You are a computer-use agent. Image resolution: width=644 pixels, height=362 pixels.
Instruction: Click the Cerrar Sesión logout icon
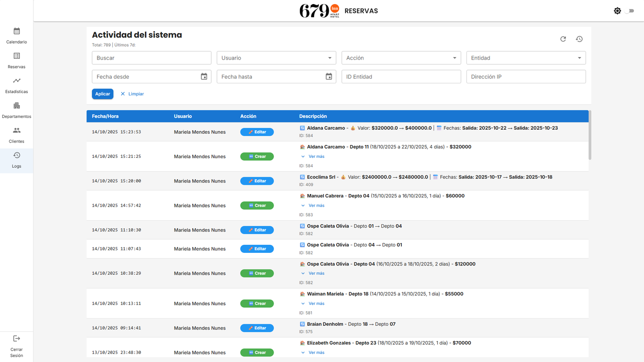coord(17,339)
